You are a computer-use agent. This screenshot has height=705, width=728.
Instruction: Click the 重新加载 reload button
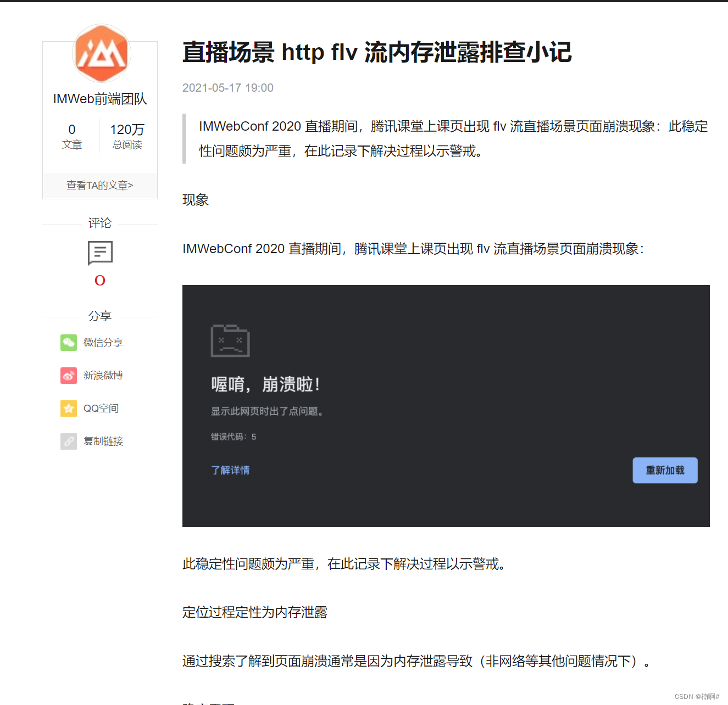(665, 470)
